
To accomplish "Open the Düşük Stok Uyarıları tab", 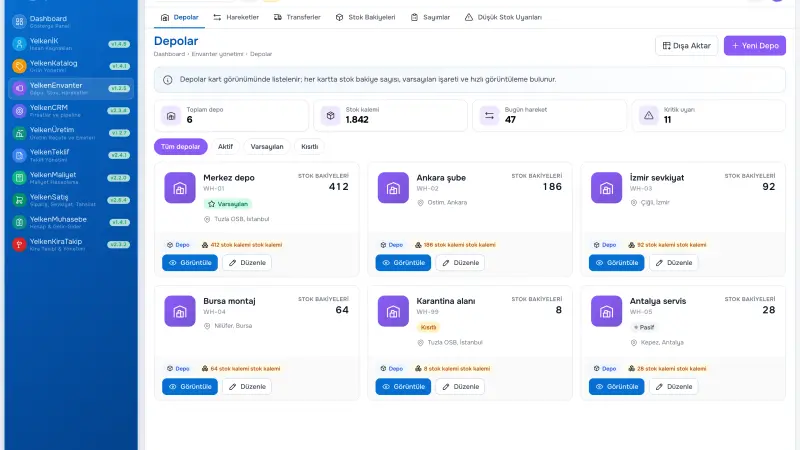I will pyautogui.click(x=503, y=17).
